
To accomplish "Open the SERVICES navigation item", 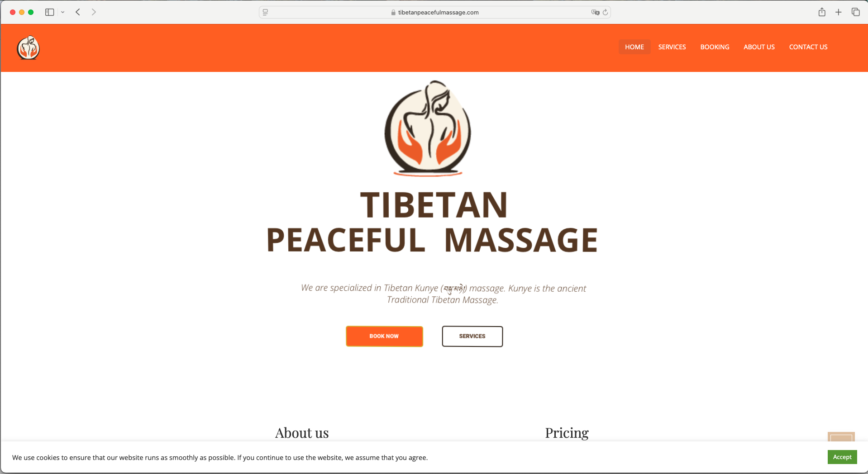I will (x=672, y=47).
